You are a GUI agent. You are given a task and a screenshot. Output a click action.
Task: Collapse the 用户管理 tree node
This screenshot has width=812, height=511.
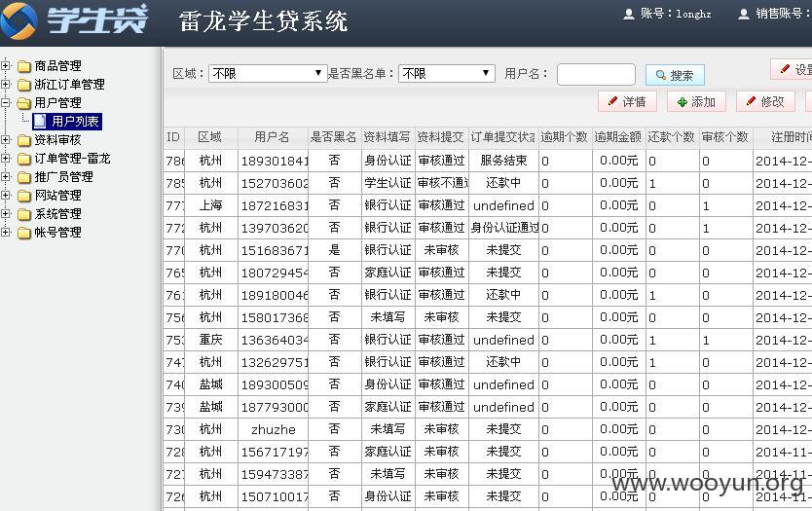click(x=5, y=102)
